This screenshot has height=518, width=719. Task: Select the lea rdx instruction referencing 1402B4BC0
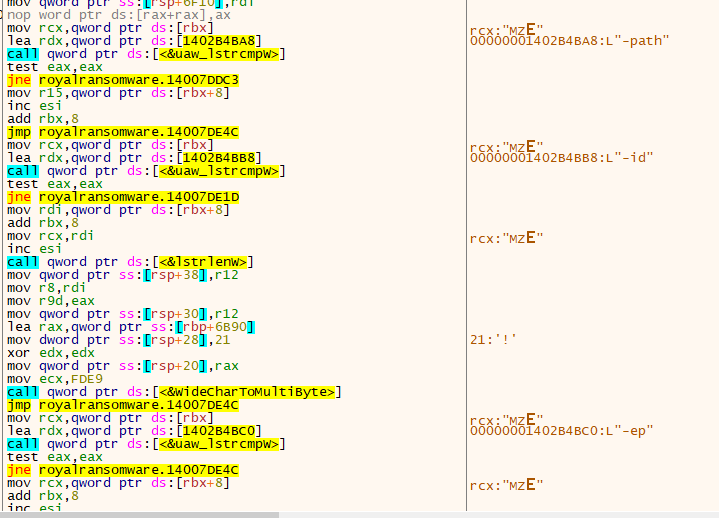(134, 431)
